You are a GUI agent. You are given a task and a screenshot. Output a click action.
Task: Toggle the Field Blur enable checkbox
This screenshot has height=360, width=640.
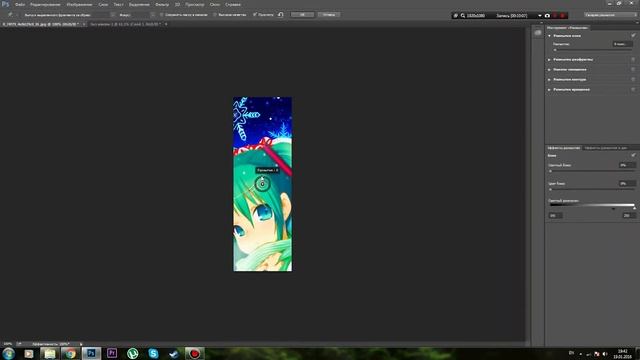pyautogui.click(x=633, y=36)
